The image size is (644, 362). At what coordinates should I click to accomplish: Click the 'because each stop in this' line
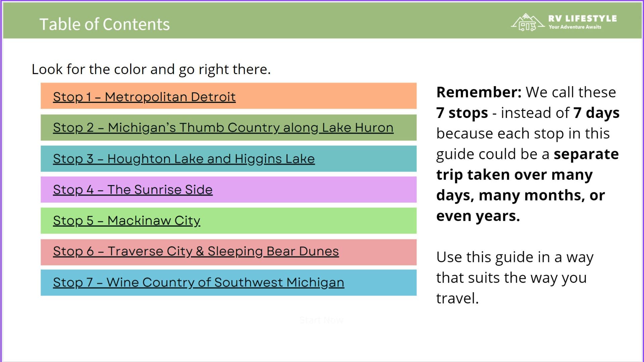coord(523,134)
